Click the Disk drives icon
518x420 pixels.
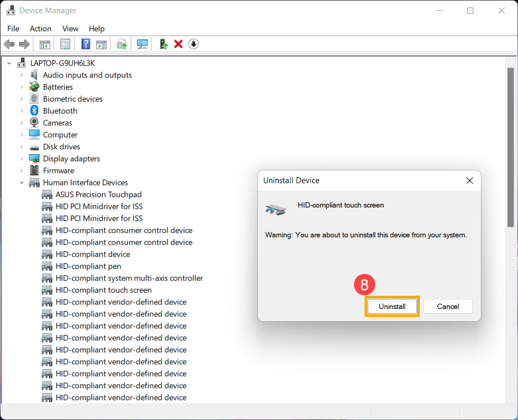pyautogui.click(x=34, y=148)
